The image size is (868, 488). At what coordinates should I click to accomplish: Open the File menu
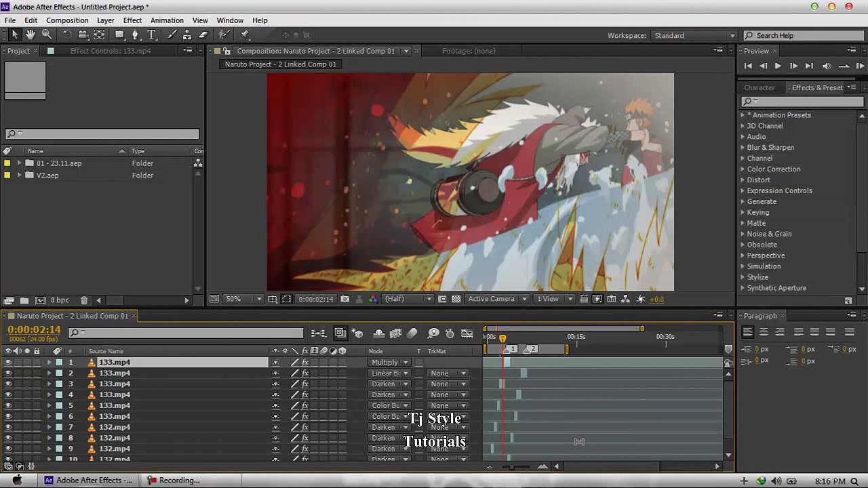pos(10,20)
